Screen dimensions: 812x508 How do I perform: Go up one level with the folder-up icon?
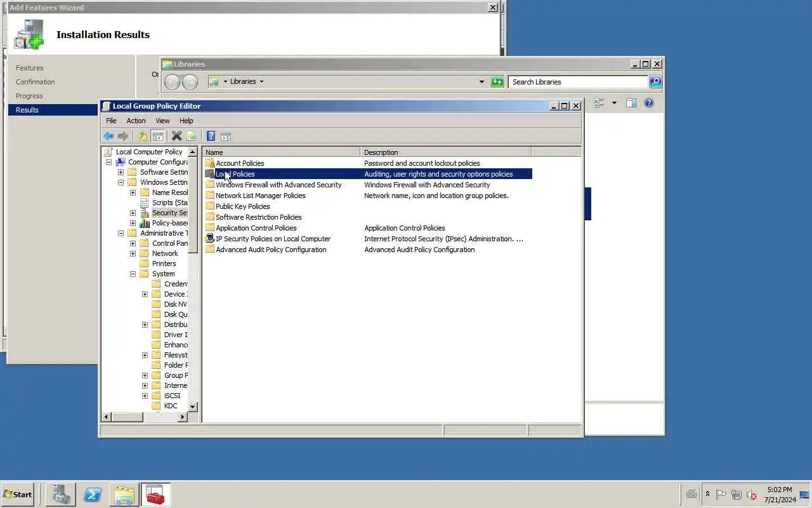point(143,137)
